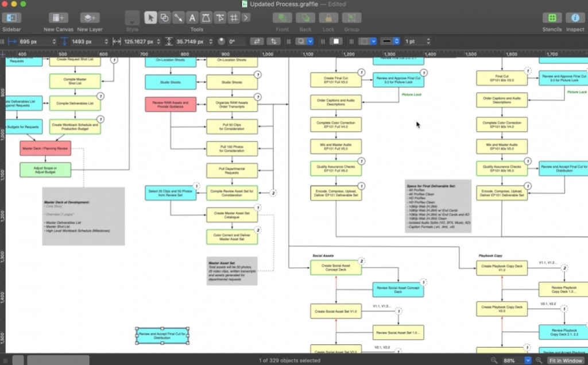Choose the Selection arrow tool
The height and width of the screenshot is (365, 588).
click(150, 18)
